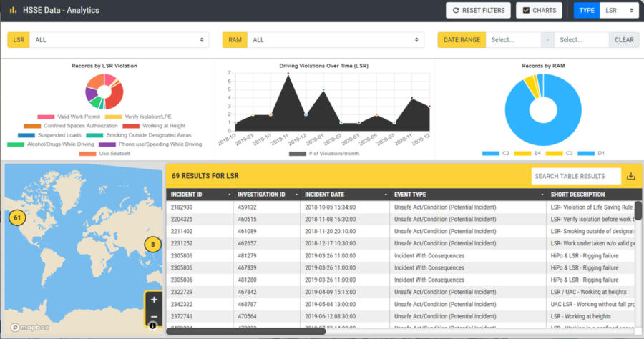Open the RAM filter dropdown
644x339 pixels.
(x=335, y=40)
